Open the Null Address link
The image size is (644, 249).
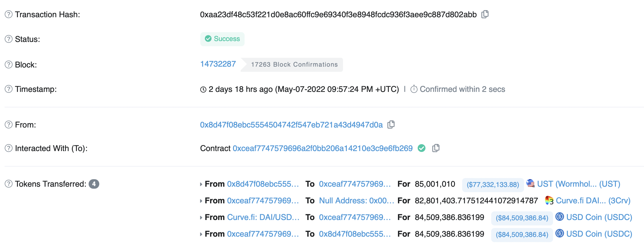pos(356,200)
